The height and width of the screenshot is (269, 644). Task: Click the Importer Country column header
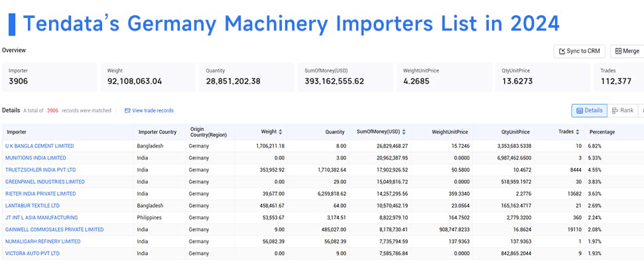158,132
